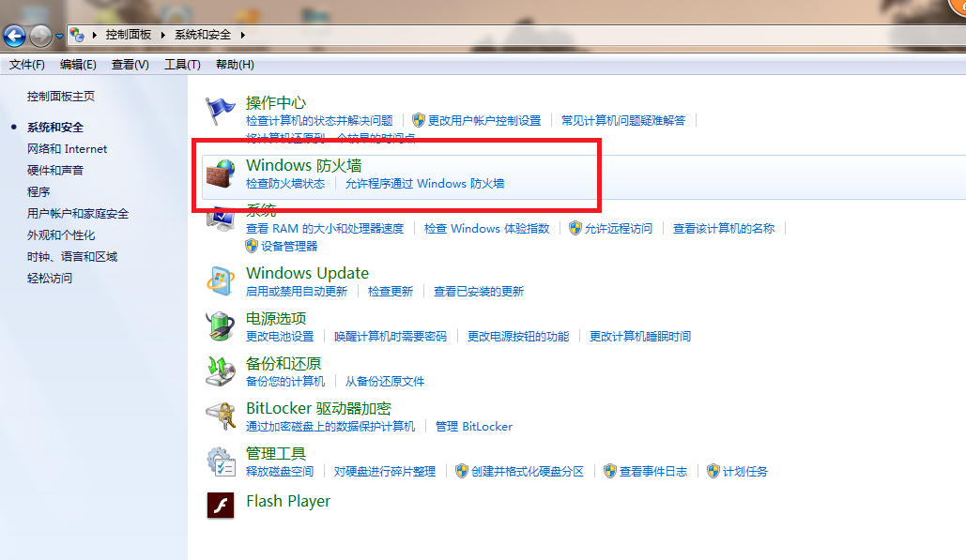
Task: Open the 帮助(H) menu
Action: coord(235,65)
